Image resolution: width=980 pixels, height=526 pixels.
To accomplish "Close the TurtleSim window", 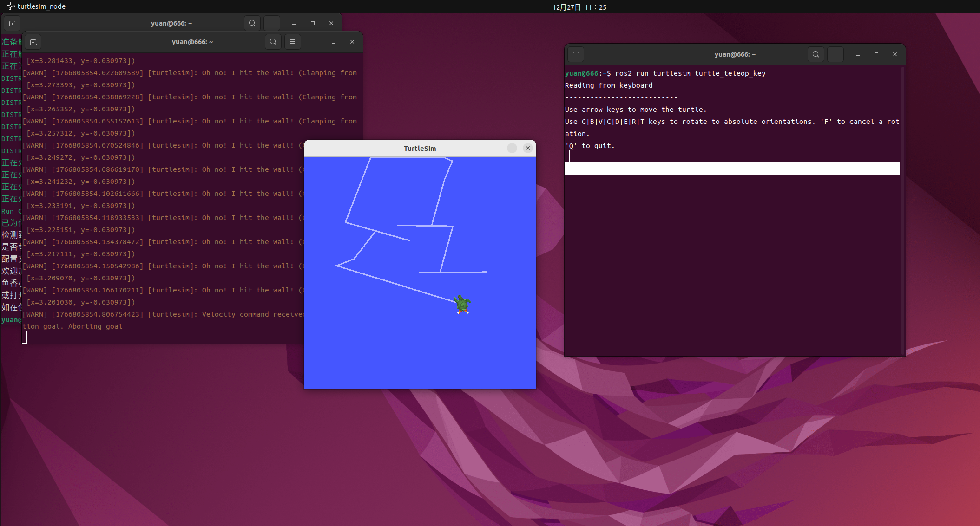I will tap(528, 149).
